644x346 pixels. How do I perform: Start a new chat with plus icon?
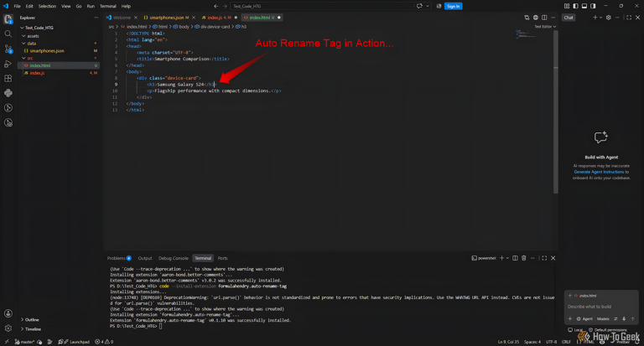pos(595,18)
